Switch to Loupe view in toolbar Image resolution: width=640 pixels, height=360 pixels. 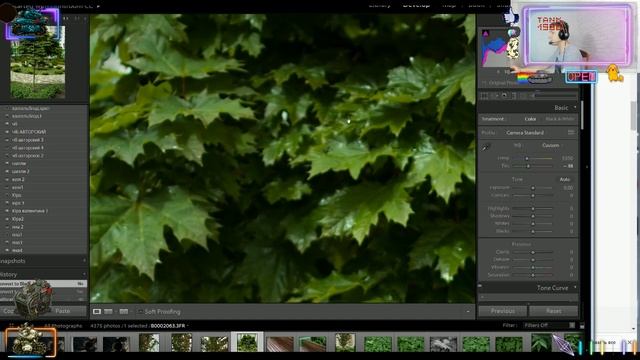click(x=97, y=311)
